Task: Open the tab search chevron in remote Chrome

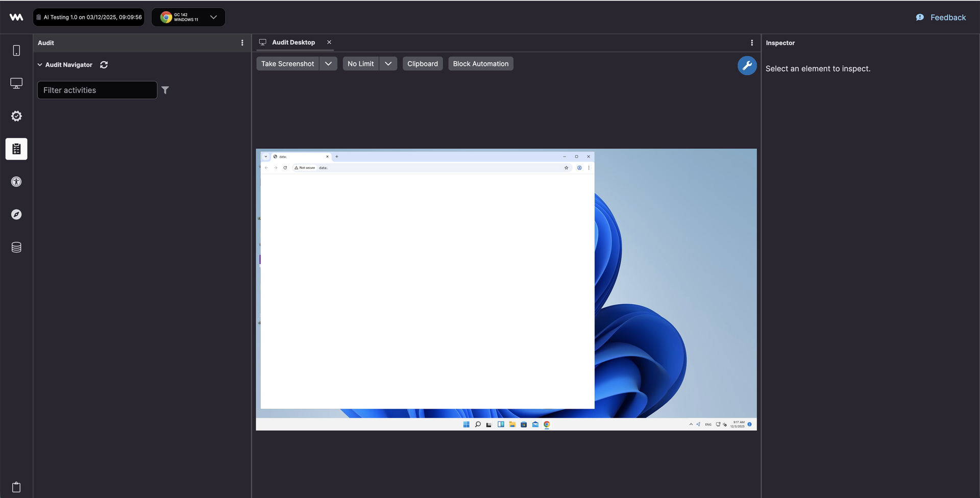Action: [266, 157]
